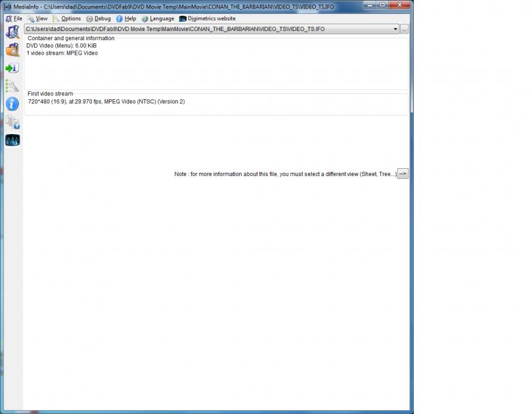Click the sidebar icon of stacked pages
The height and width of the screenshot is (414, 532).
(13, 122)
